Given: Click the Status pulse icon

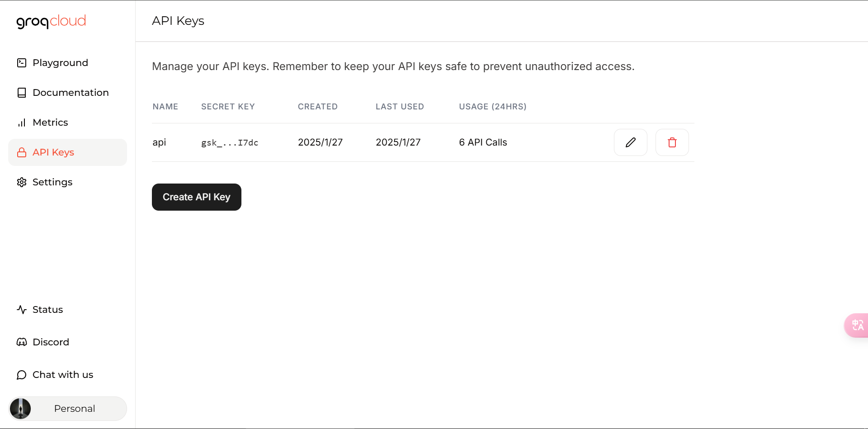Looking at the screenshot, I should pos(22,310).
